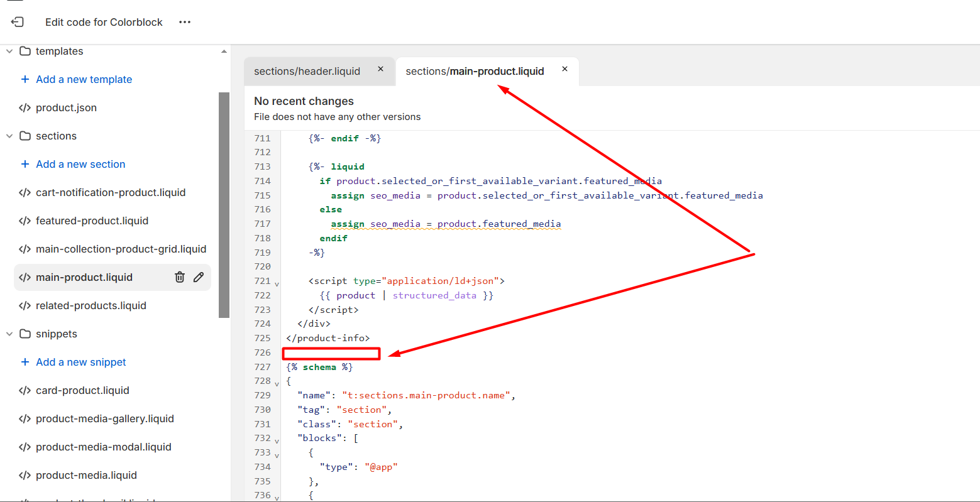Image resolution: width=980 pixels, height=502 pixels.
Task: Click sidebar scrollbar up arrow
Action: pyautogui.click(x=224, y=52)
